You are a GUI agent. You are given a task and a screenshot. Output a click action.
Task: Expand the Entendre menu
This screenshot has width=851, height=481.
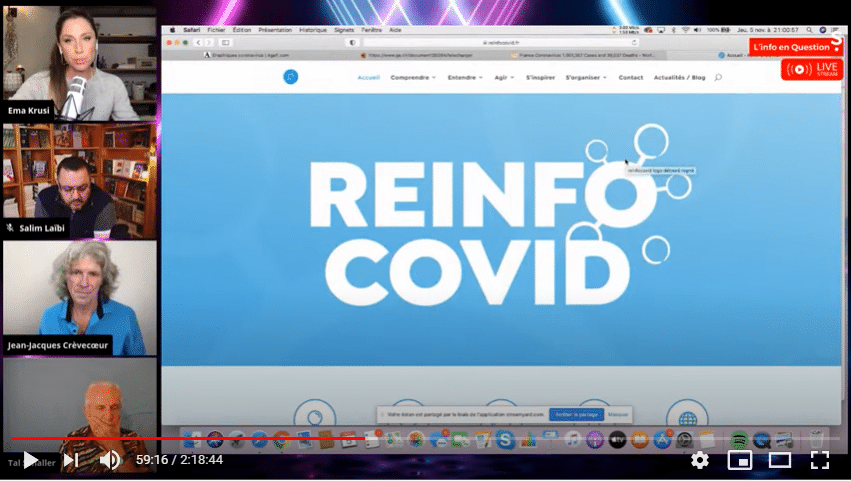click(465, 78)
